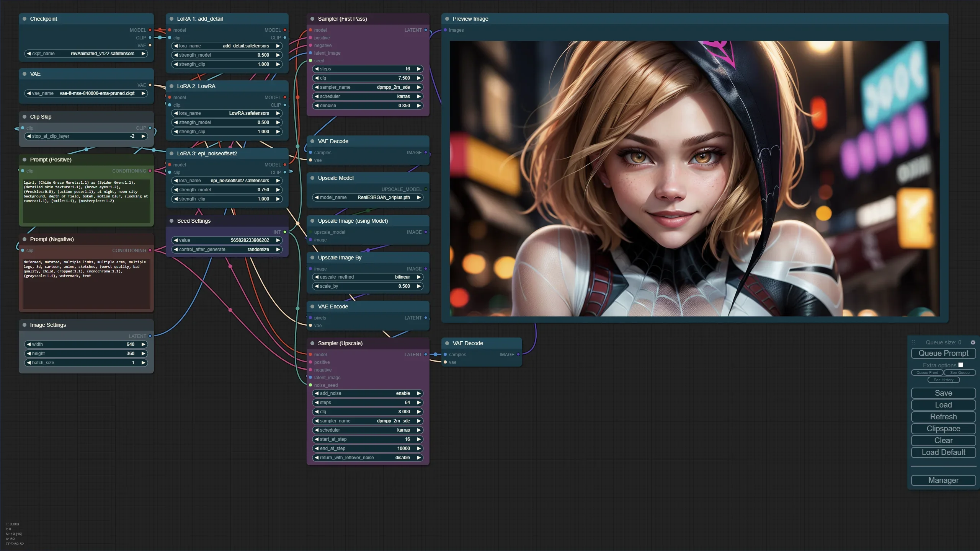Open the ckpt_name revAnimated model dropdown
This screenshot has height=551, width=980.
pyautogui.click(x=86, y=54)
